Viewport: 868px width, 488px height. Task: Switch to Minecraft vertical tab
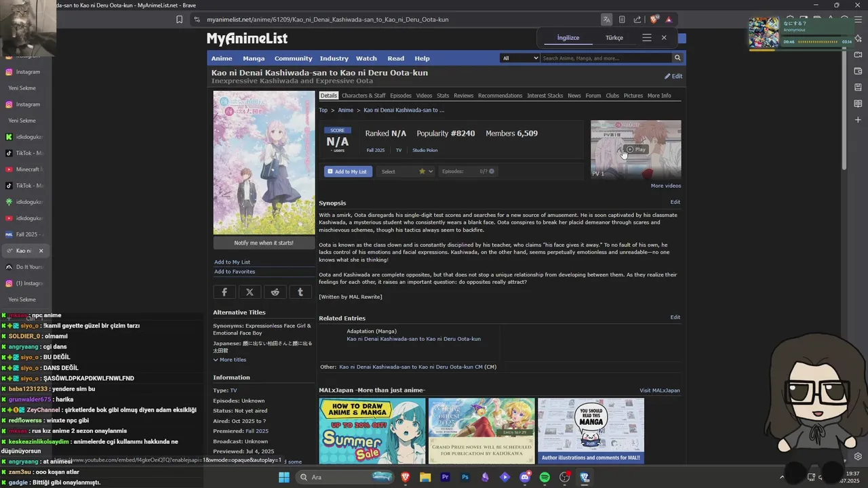tap(26, 169)
